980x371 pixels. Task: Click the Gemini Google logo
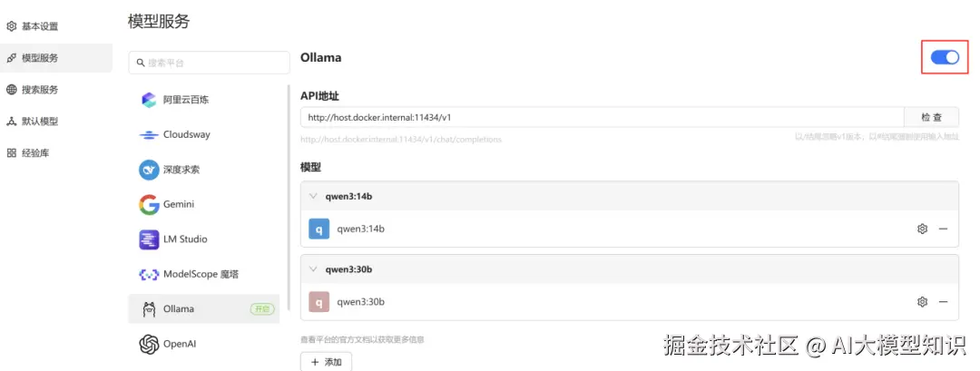coord(149,204)
